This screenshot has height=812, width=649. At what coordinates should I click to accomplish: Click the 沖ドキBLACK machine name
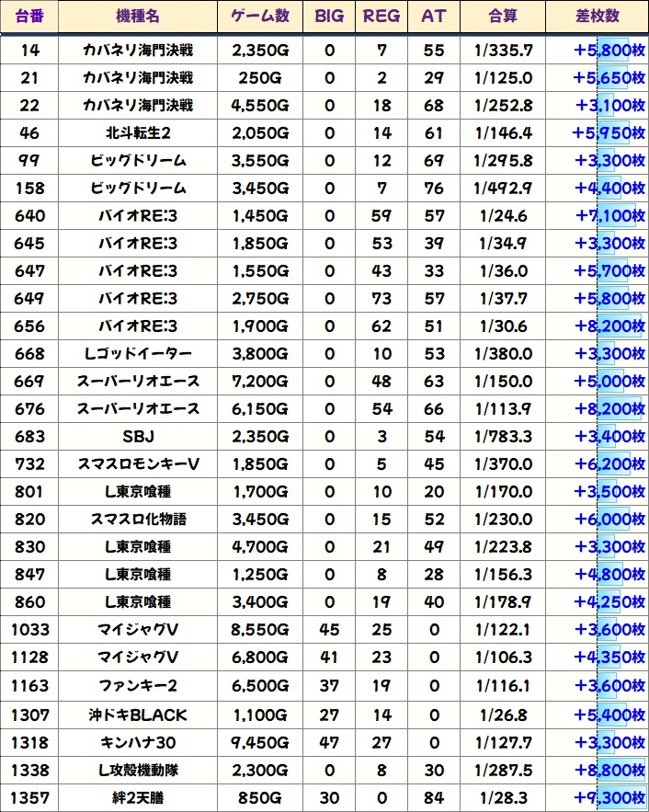coord(138,715)
